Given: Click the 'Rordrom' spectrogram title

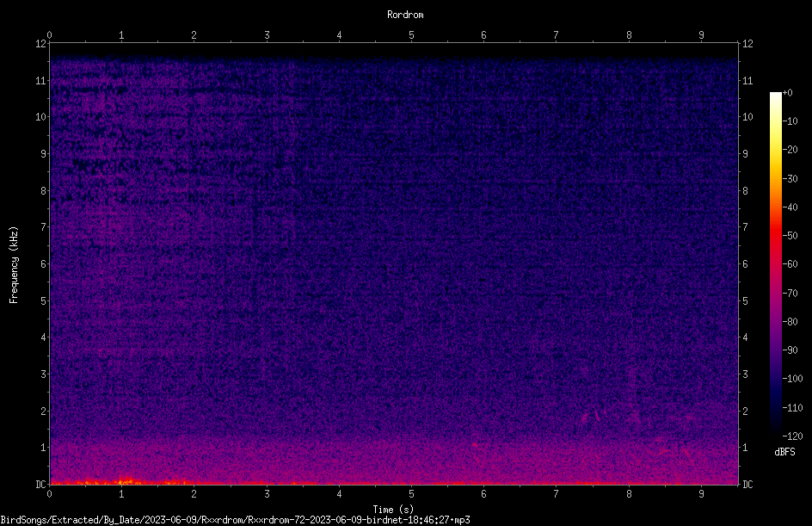Looking at the screenshot, I should click(405, 15).
